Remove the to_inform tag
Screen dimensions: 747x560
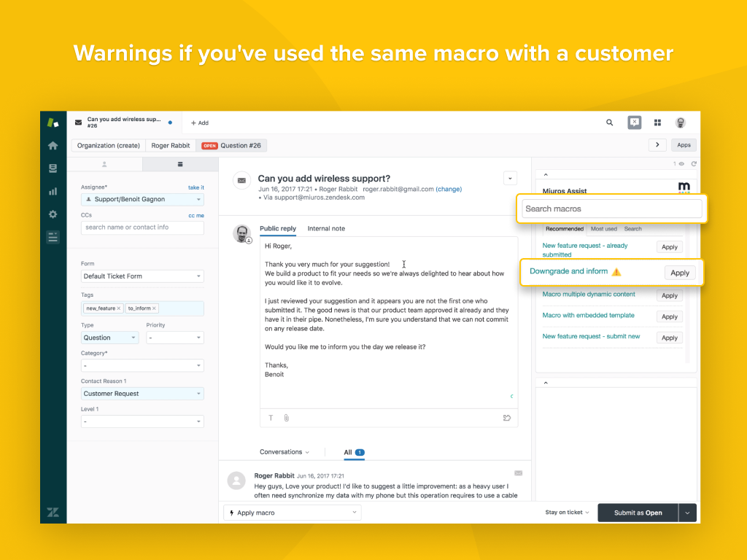click(x=154, y=308)
